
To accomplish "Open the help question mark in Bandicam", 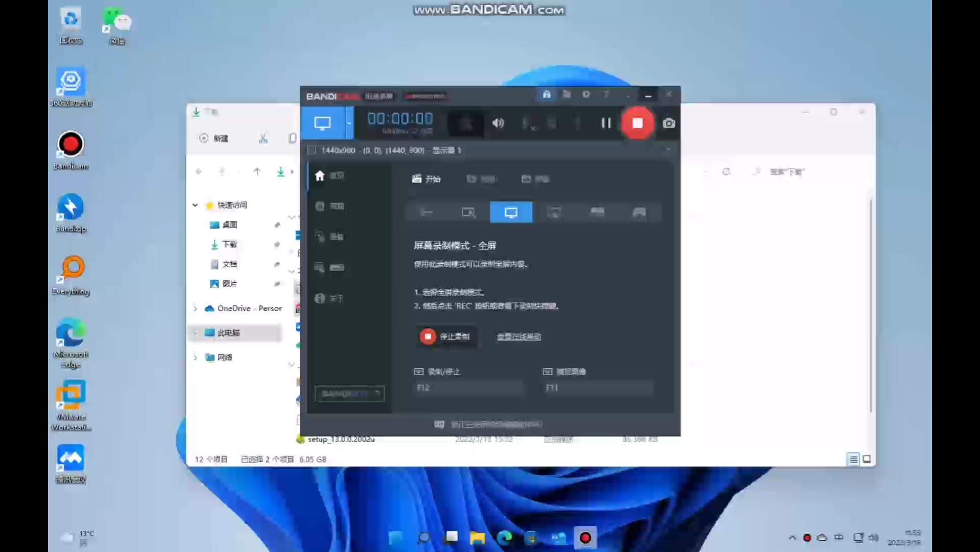I will [607, 95].
